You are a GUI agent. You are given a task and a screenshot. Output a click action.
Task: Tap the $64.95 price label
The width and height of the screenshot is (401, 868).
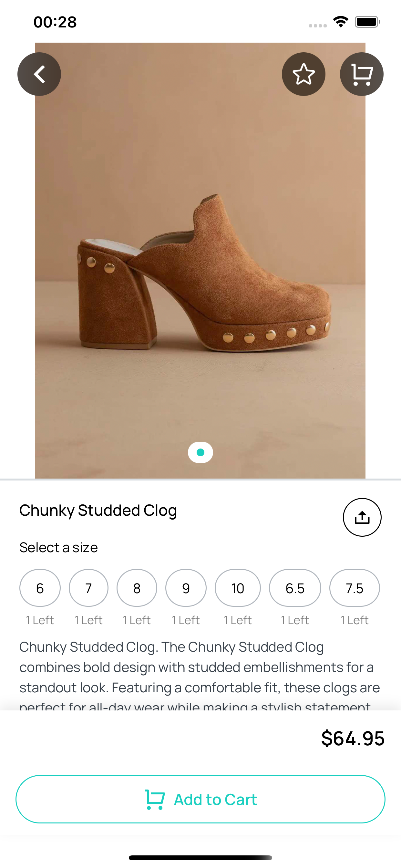[353, 739]
